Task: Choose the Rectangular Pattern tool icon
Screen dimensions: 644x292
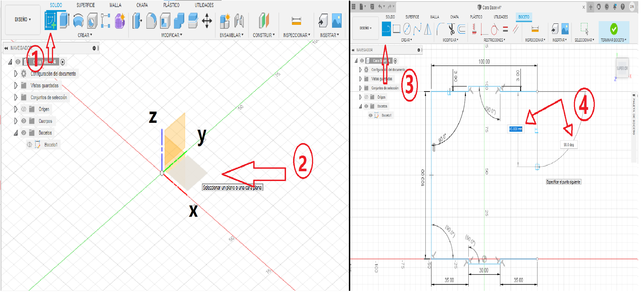Action: (x=106, y=20)
